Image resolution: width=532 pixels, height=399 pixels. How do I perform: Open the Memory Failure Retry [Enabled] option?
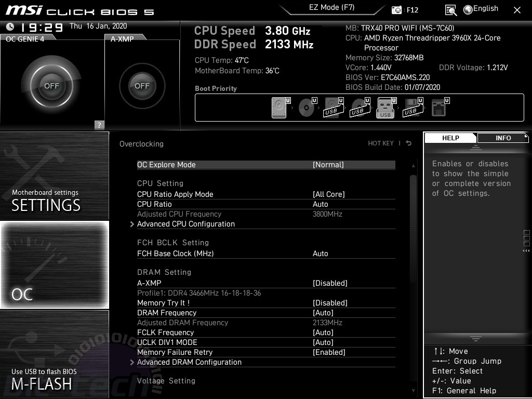click(266, 352)
